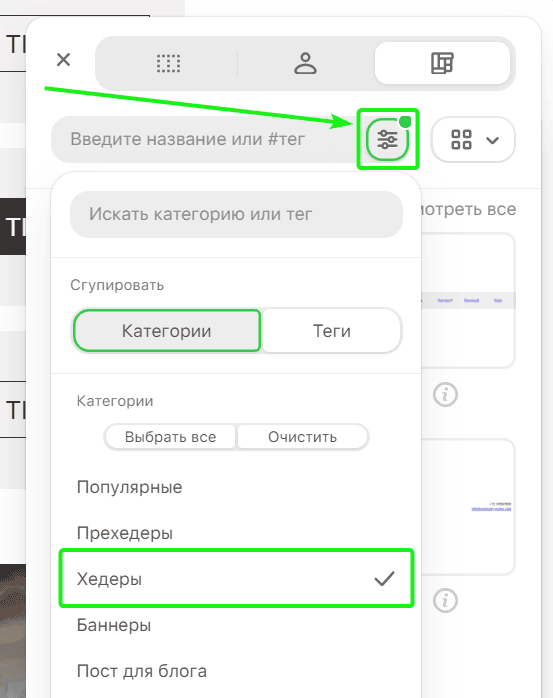Select the Популярные category
The image size is (553, 698).
click(x=236, y=487)
